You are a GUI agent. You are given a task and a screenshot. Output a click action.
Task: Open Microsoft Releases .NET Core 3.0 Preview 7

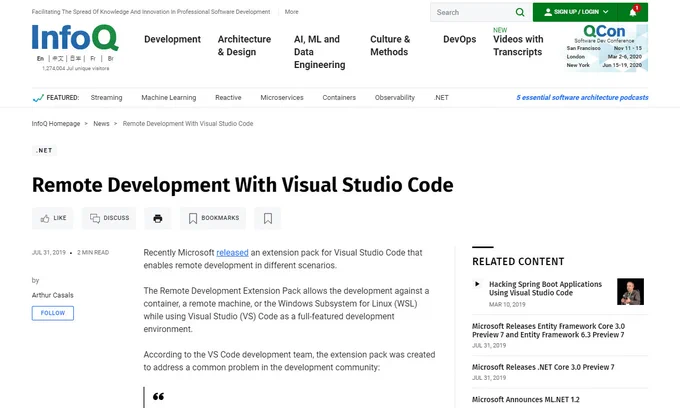543,367
